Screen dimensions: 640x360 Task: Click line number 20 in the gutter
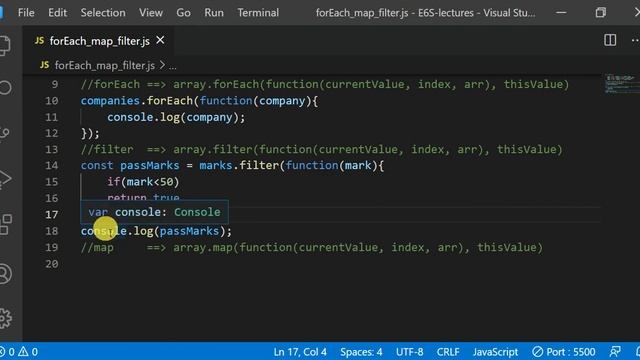click(x=51, y=264)
